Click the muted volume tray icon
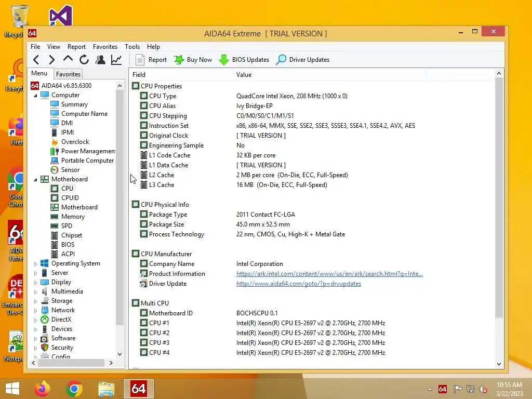This screenshot has width=532, height=399. click(483, 389)
